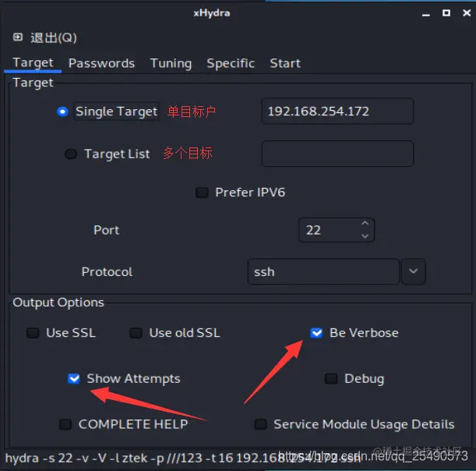The height and width of the screenshot is (471, 476).
Task: Increase the Port value with up arrow
Action: (x=365, y=223)
